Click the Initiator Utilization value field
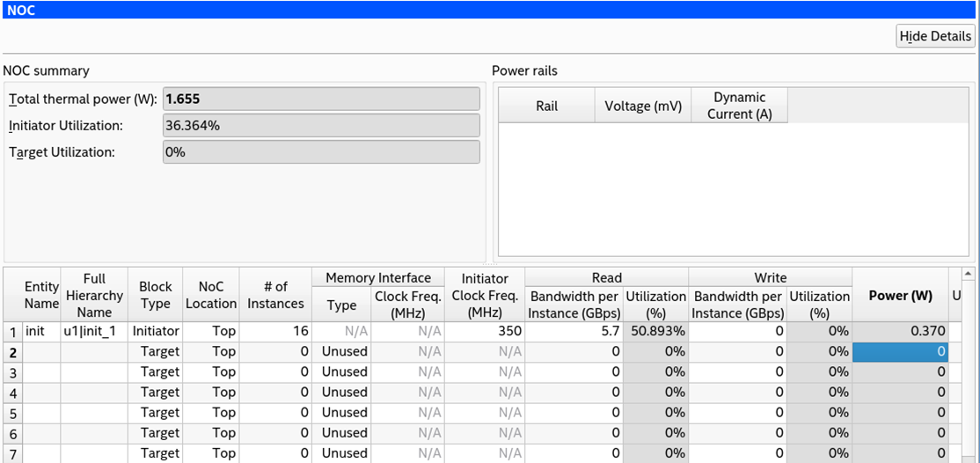This screenshot has height=463, width=980. (321, 126)
